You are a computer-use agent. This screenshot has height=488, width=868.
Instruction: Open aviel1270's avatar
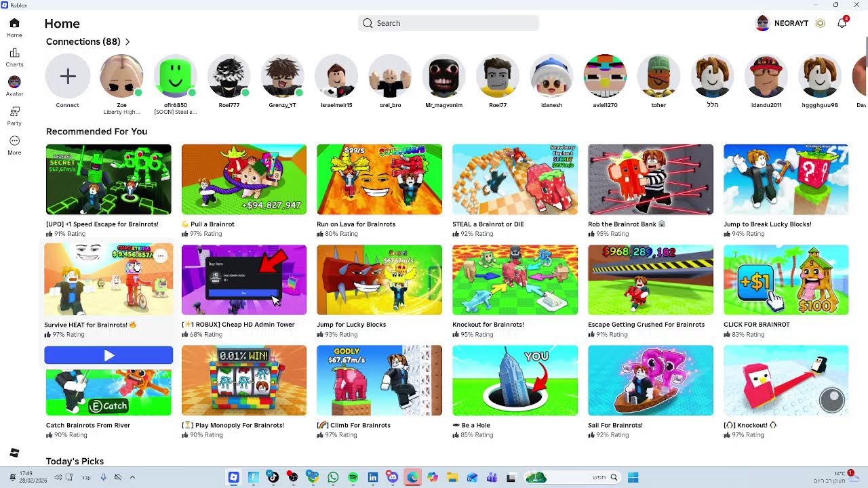(x=605, y=77)
